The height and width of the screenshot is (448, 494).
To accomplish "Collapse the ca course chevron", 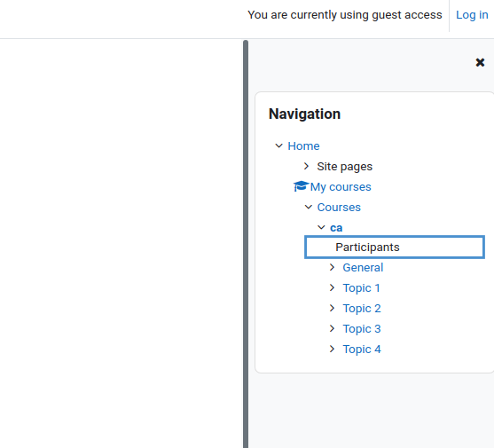I will pos(321,227).
